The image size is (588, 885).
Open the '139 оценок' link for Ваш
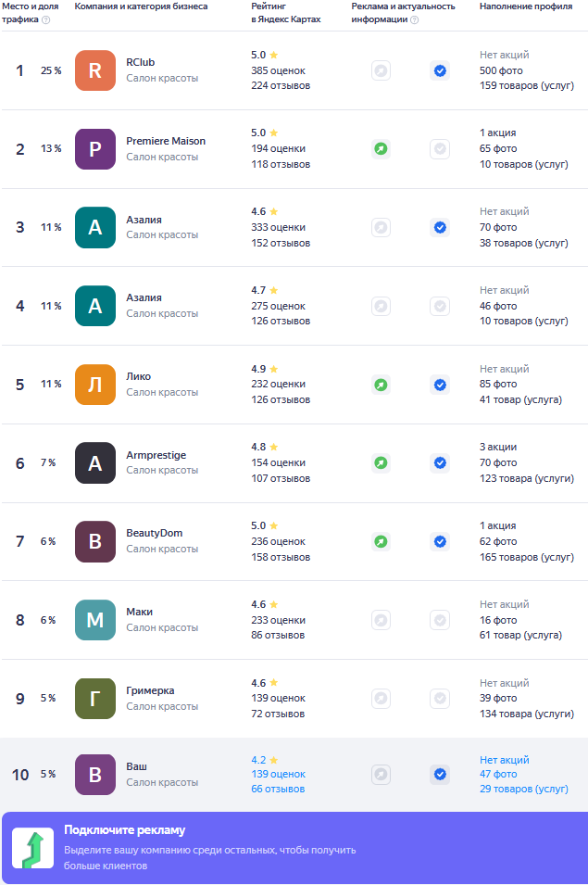click(x=279, y=775)
